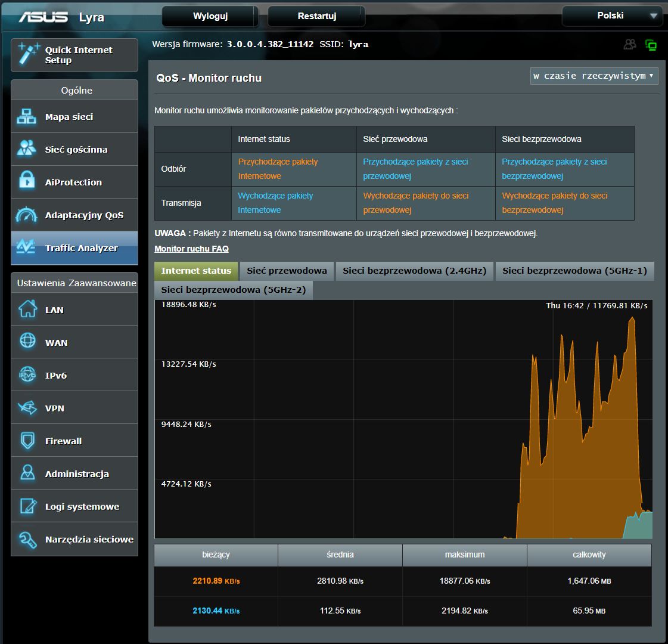The image size is (668, 644).
Task: Click the SSID name lyra
Action: click(x=358, y=44)
